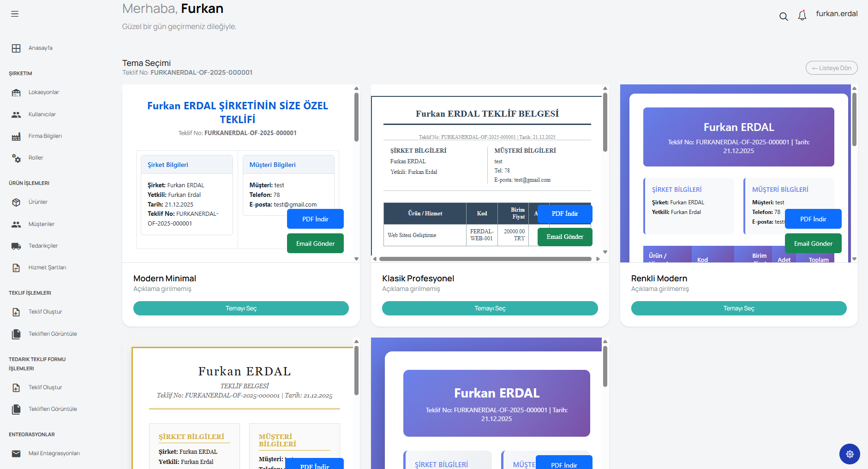868x469 pixels.
Task: Click Teklif No FURKANERDAL-OF-2025-000001 under Tema Seçimi
Action: coord(187,72)
